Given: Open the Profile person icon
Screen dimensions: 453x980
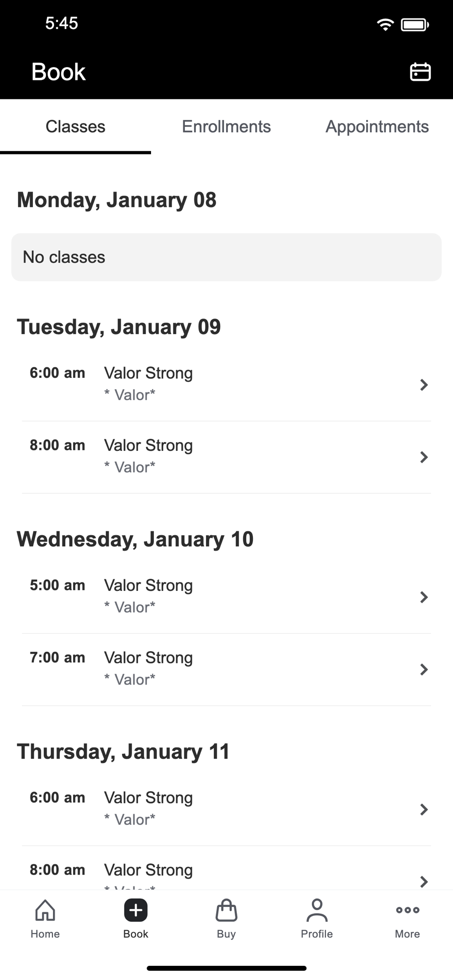Looking at the screenshot, I should (x=317, y=910).
